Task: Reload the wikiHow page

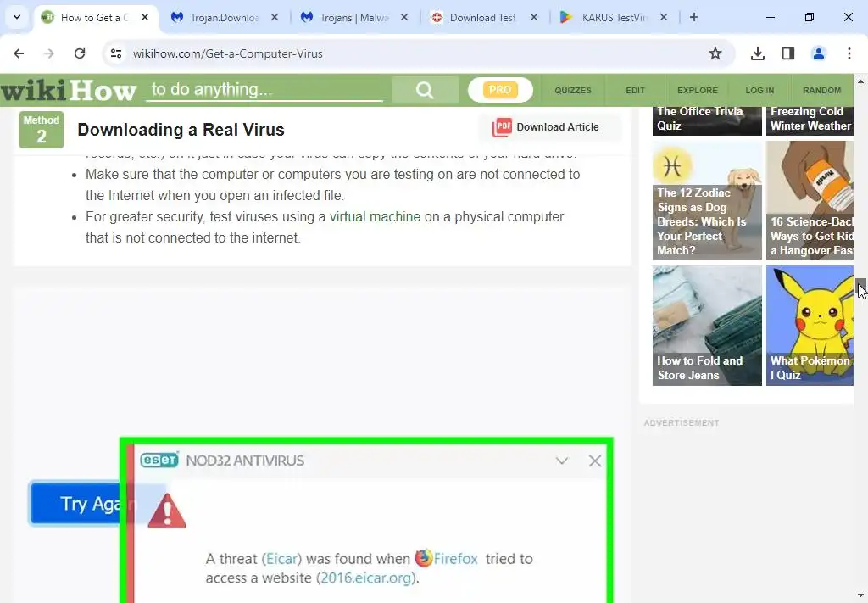Action: [80, 53]
